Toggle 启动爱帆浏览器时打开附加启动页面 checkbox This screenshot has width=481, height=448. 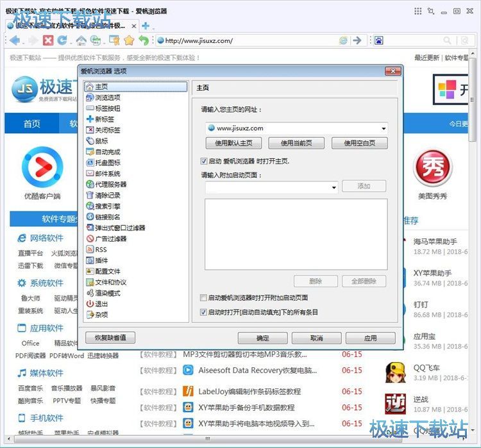pos(203,298)
